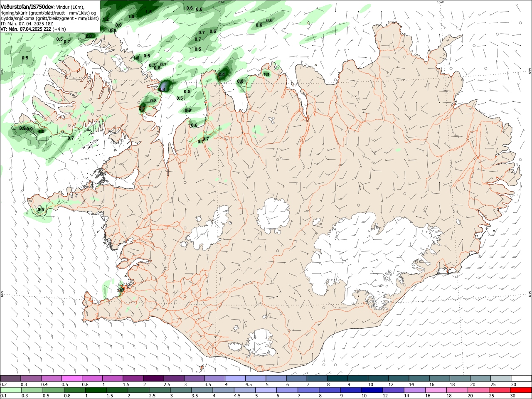Click the 6.8 precipitation value on the map
The height and width of the screenshot is (399, 532).
(x=162, y=89)
